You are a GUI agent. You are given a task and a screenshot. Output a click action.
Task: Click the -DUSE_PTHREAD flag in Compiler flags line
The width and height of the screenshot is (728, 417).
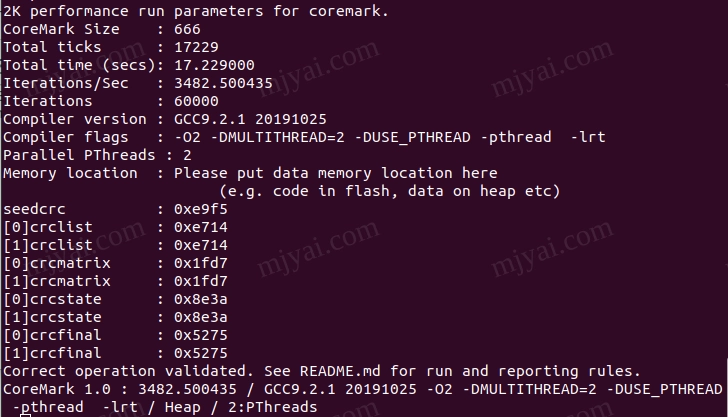(412, 137)
